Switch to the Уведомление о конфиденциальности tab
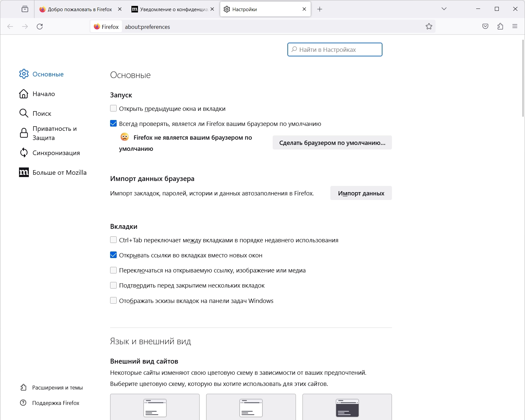The image size is (525, 420). 173,9
